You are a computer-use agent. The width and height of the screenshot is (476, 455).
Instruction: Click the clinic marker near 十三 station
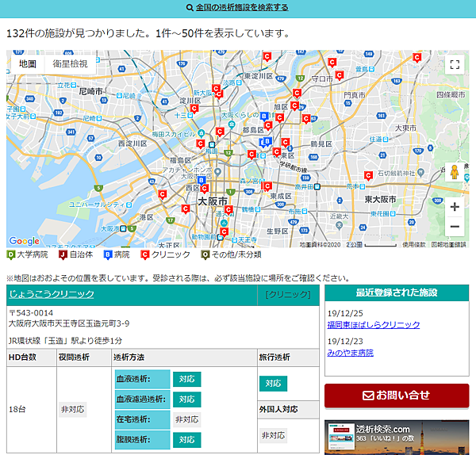pyautogui.click(x=194, y=109)
